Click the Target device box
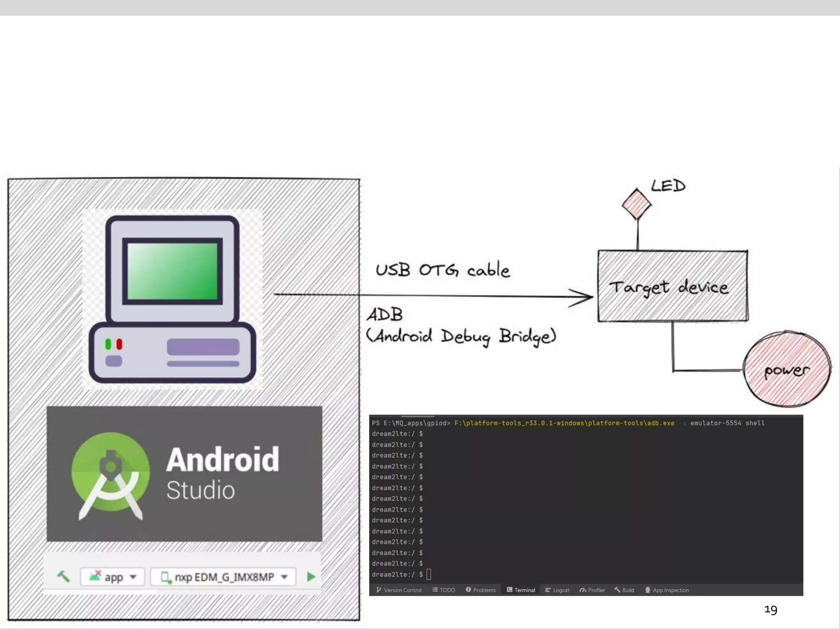840x630 pixels. coord(672,286)
